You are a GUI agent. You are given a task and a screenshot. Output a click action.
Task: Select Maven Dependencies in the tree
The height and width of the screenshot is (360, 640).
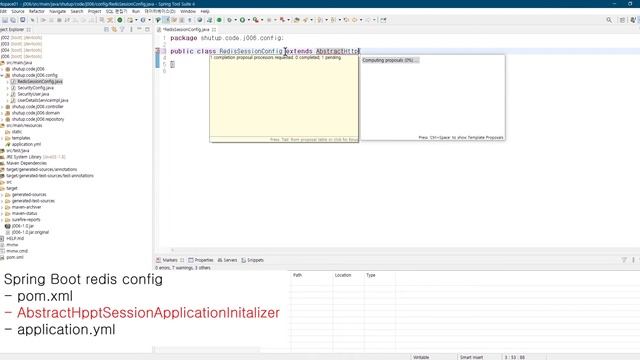point(26,163)
